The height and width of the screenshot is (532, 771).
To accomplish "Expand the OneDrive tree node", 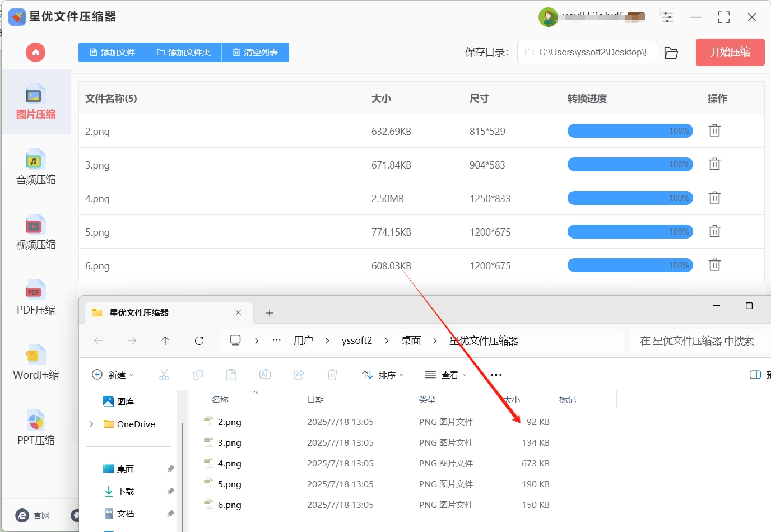I will coord(92,424).
